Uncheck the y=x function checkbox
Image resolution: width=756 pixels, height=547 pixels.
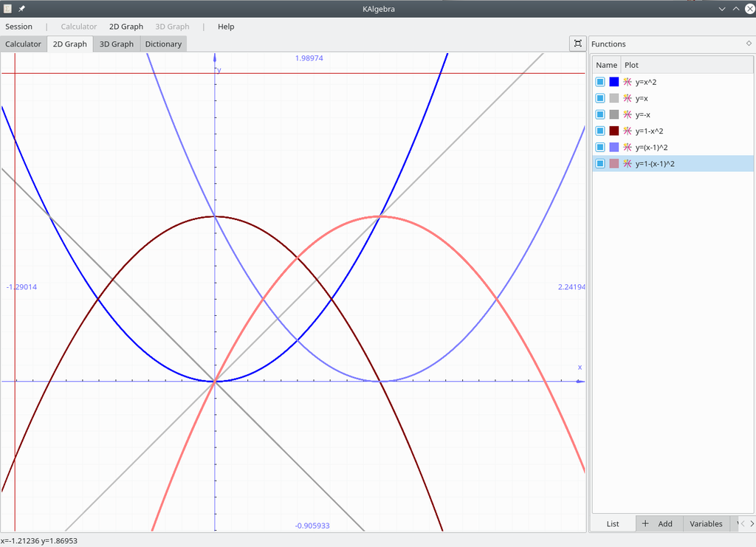[x=600, y=98]
